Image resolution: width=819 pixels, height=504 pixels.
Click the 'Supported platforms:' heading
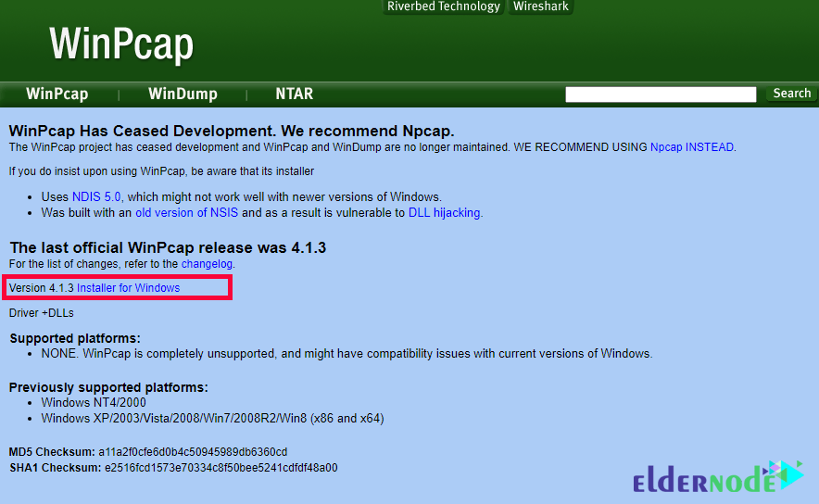(x=75, y=338)
